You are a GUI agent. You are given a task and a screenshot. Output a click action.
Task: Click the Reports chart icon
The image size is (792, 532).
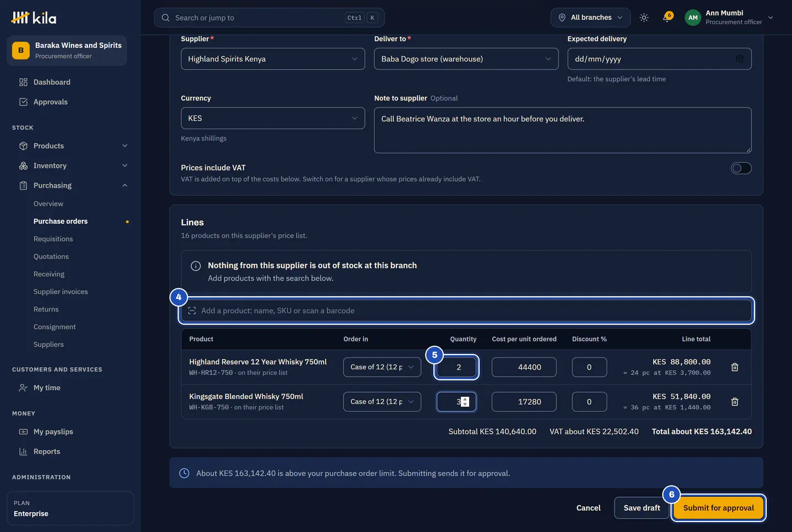(x=23, y=452)
